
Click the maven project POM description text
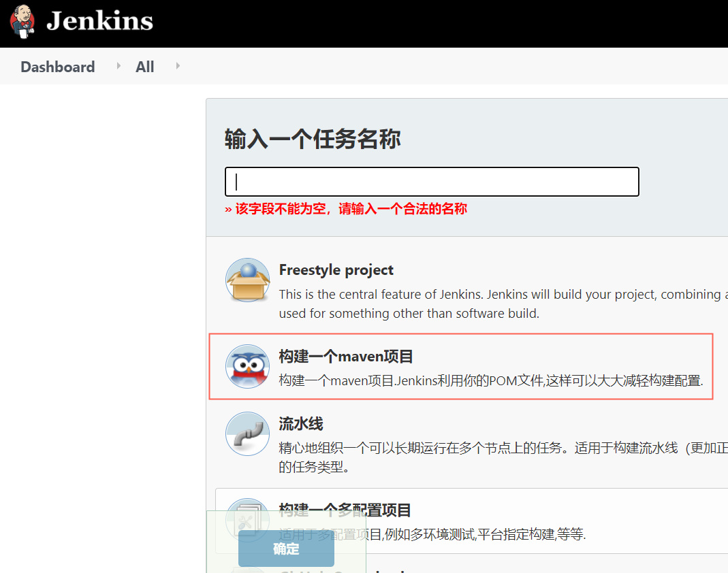(491, 380)
